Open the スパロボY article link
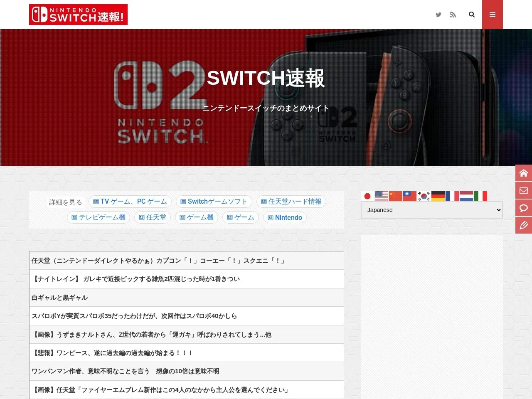The image size is (532, 399). (187, 316)
